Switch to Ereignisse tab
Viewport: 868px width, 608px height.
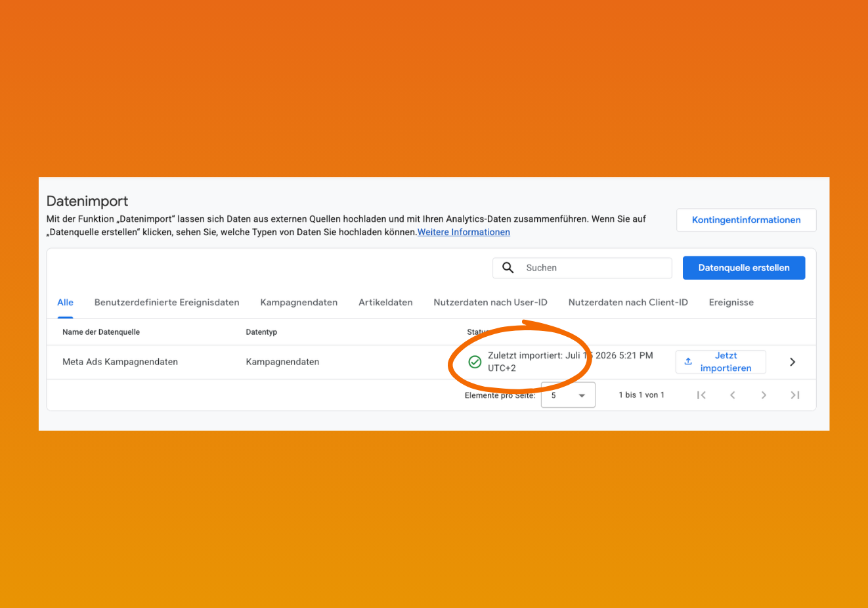pos(731,303)
